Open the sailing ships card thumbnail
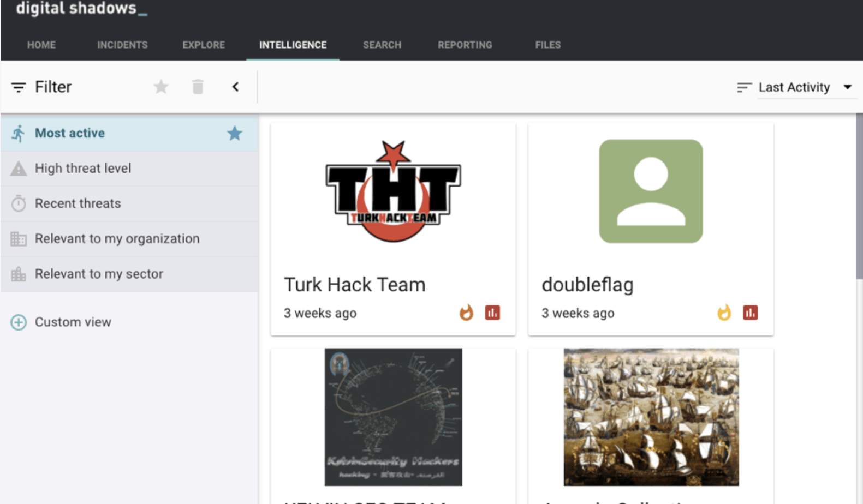 tap(651, 417)
